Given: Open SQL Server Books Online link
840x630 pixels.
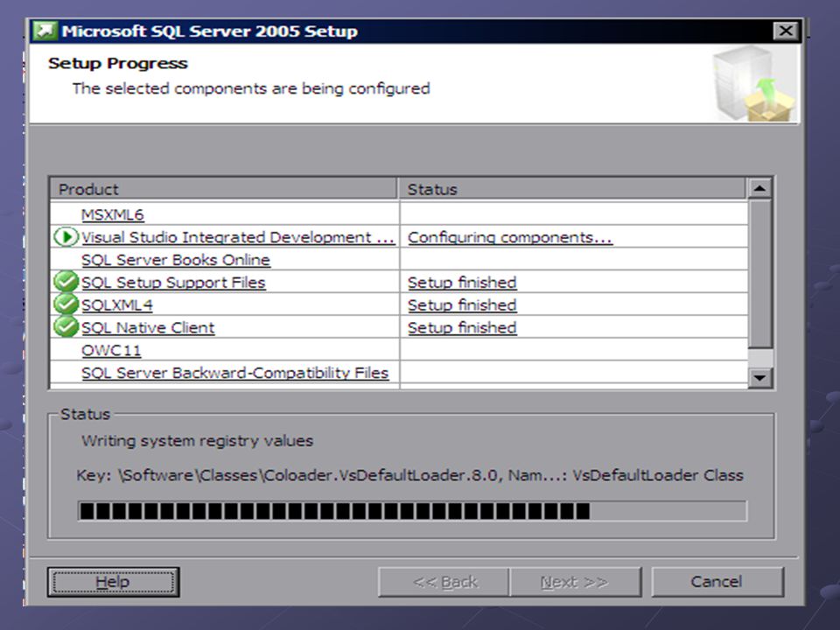Looking at the screenshot, I should [x=176, y=260].
